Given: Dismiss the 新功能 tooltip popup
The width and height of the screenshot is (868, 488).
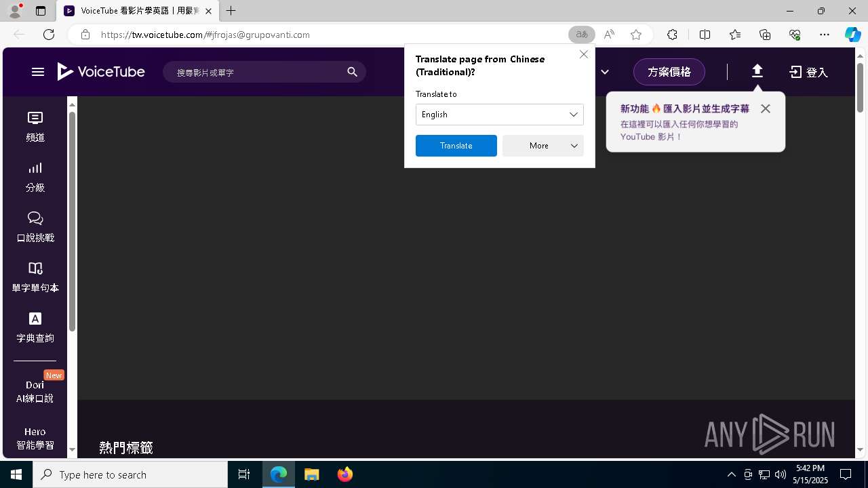Looking at the screenshot, I should coord(766,108).
